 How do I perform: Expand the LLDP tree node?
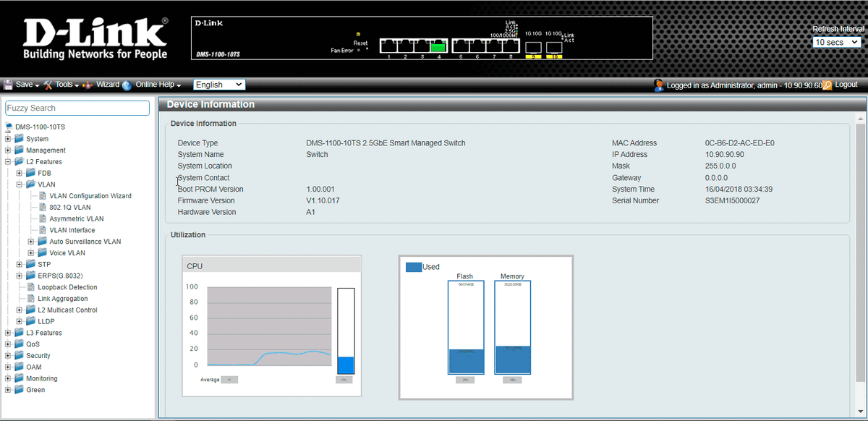coord(20,321)
